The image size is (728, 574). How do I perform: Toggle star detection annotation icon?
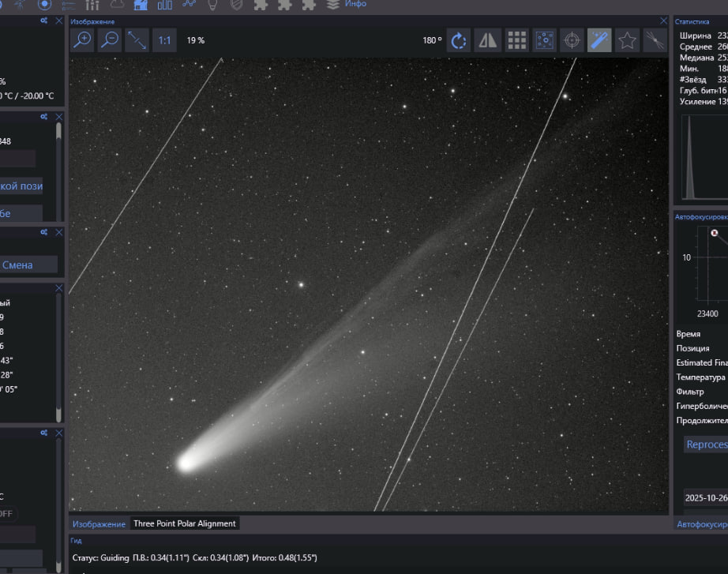pyautogui.click(x=544, y=40)
